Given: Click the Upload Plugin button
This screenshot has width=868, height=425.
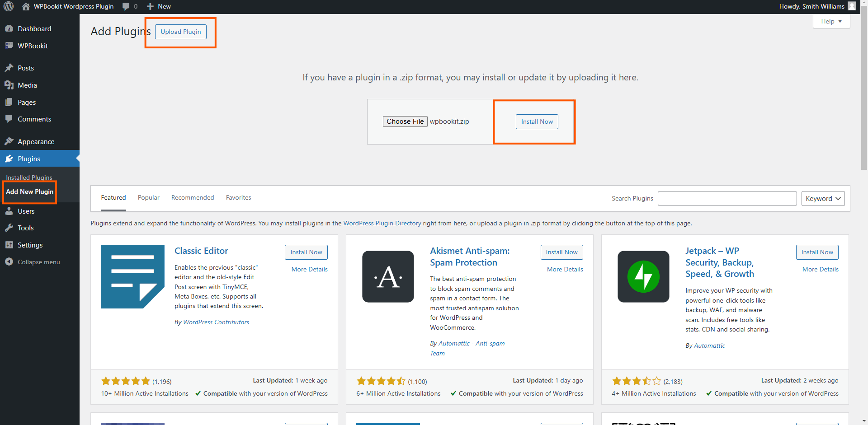Looking at the screenshot, I should coord(181,32).
